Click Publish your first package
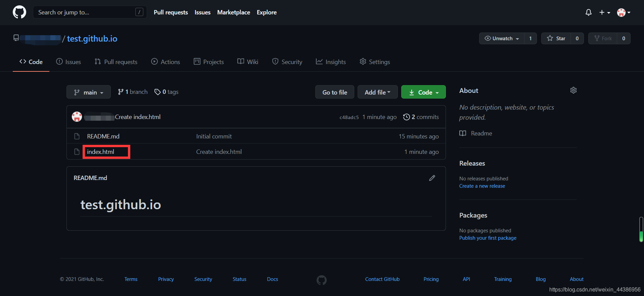644x296 pixels. click(x=488, y=238)
